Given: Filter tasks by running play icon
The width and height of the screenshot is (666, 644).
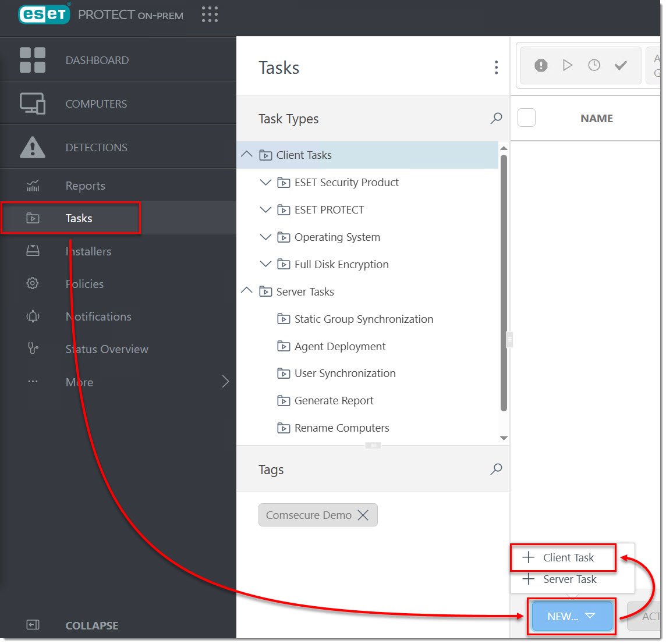Looking at the screenshot, I should pyautogui.click(x=568, y=65).
